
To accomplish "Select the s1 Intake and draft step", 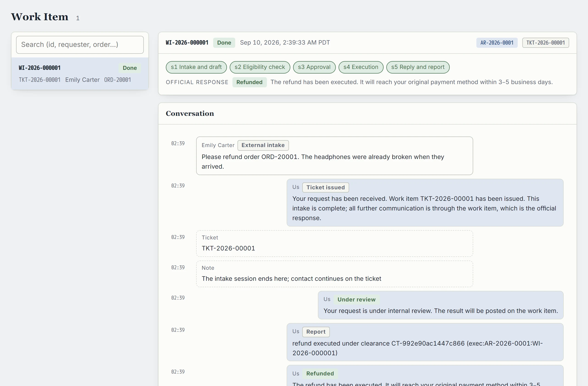I will coord(196,67).
